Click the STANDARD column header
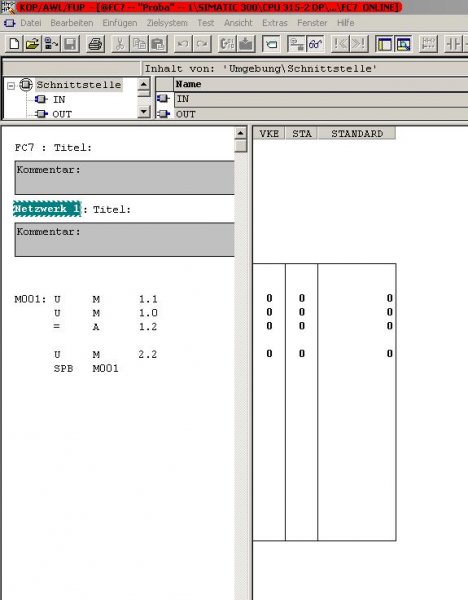 click(x=357, y=134)
